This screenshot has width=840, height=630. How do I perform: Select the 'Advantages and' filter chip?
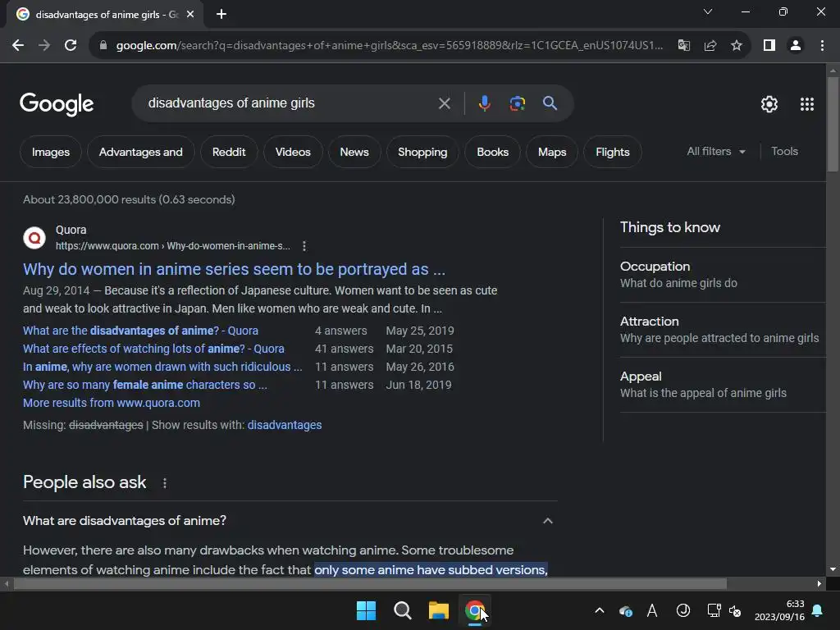(141, 152)
